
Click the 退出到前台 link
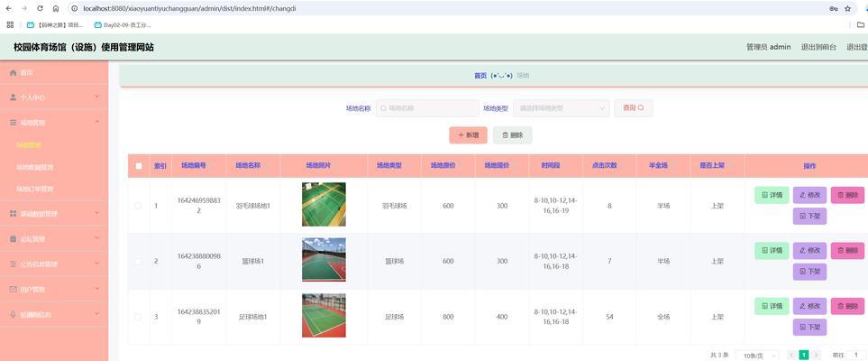818,47
